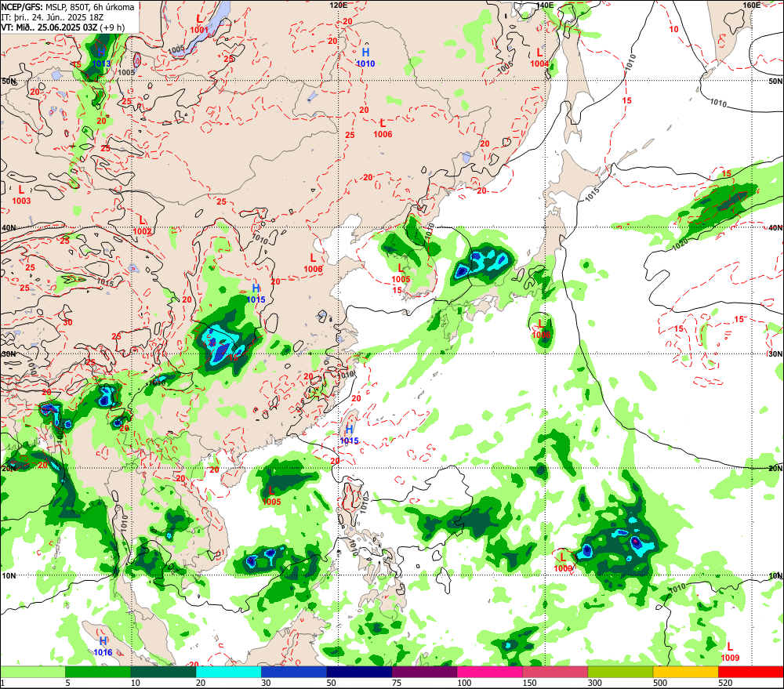Click the H 1010 high pressure label

(x=365, y=57)
